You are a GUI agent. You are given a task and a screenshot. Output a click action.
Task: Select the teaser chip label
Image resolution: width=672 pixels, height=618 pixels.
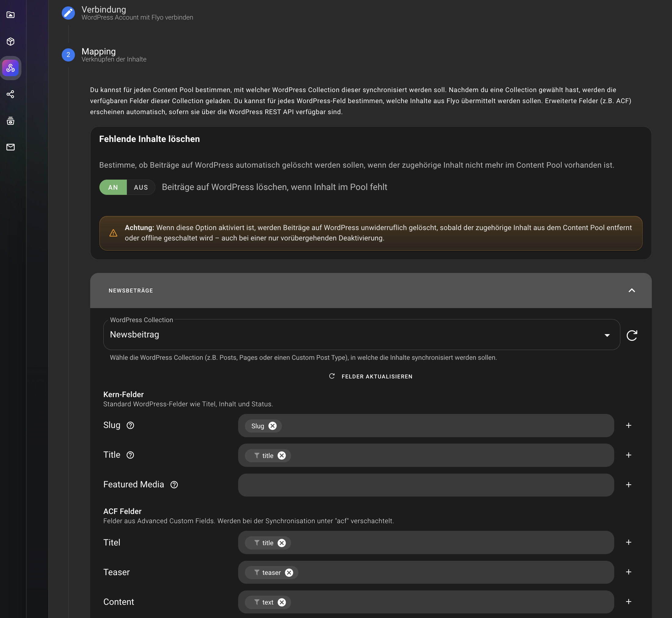pos(271,572)
